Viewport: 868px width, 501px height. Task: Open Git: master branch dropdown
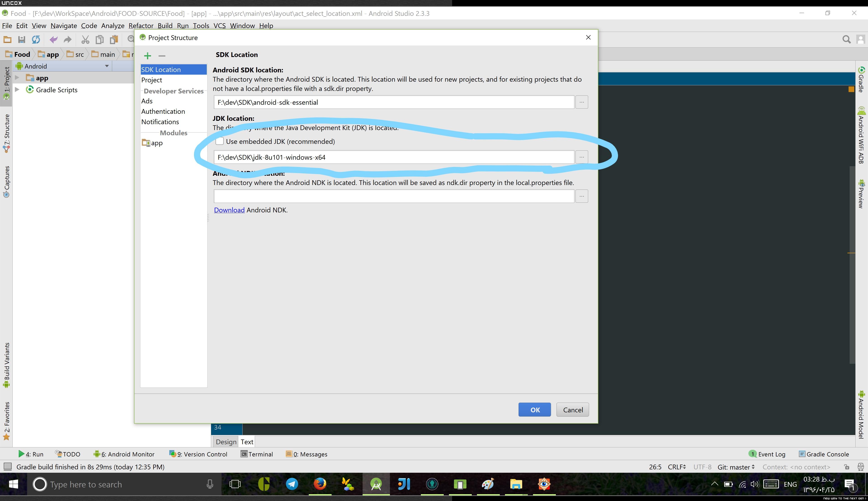pyautogui.click(x=736, y=467)
